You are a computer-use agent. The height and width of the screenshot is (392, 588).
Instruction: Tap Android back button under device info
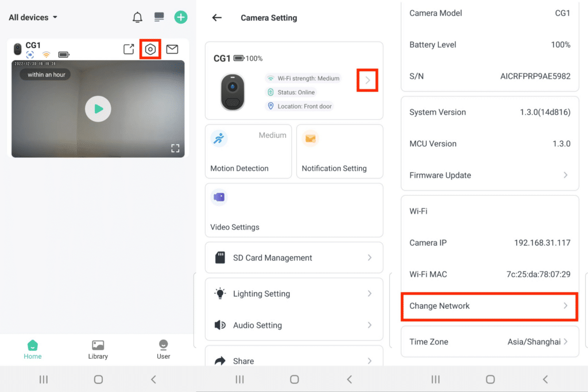click(x=546, y=379)
